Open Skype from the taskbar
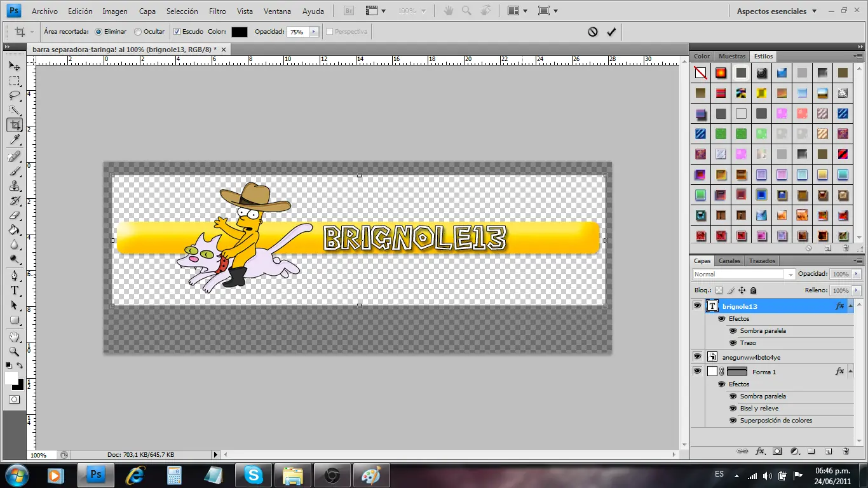Image resolution: width=868 pixels, height=488 pixels. click(253, 475)
